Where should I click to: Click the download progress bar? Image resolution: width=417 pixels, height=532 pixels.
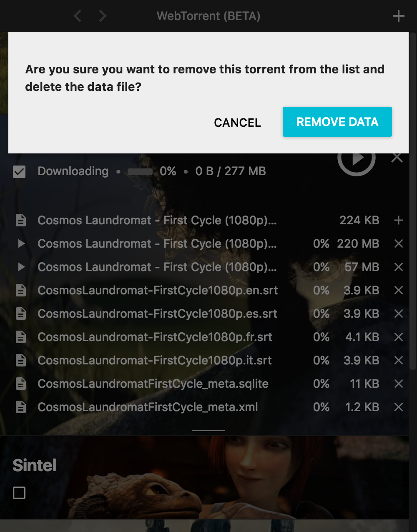click(140, 171)
